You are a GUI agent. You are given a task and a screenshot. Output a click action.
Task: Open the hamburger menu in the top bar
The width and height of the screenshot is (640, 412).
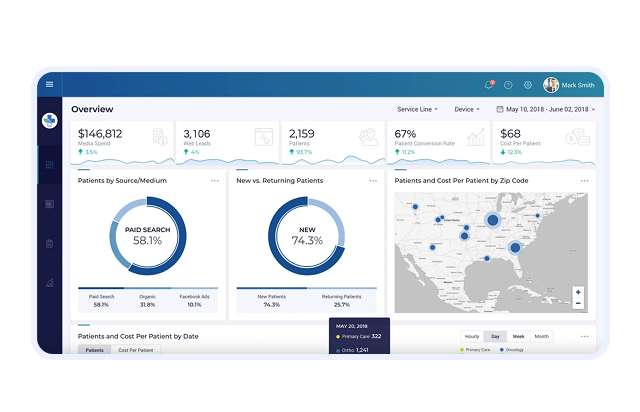[50, 84]
